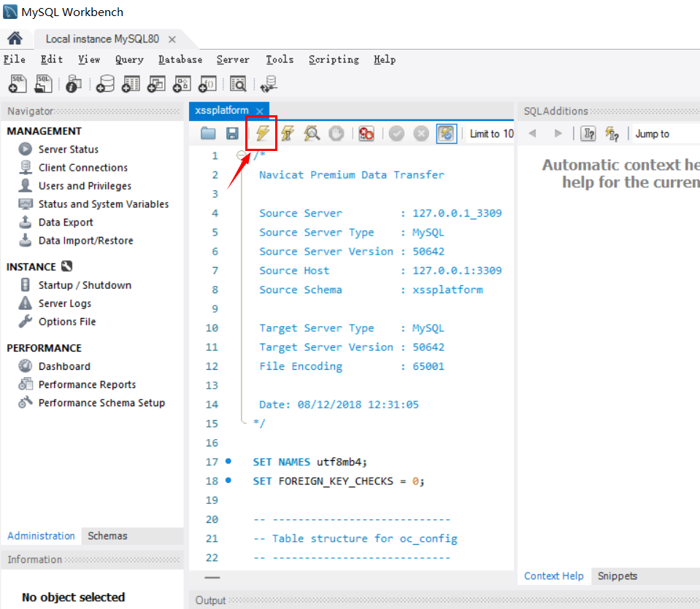Screen dimensions: 700x609
Task: Execute the script with lightning bolt
Action: click(x=262, y=133)
